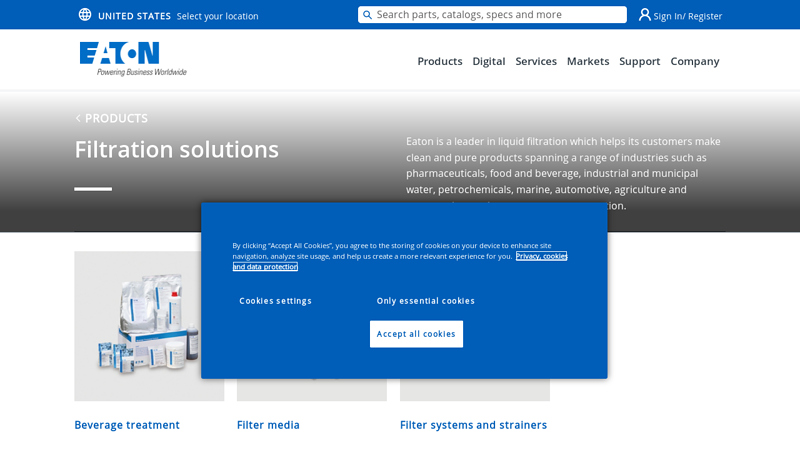Screen dimensions: 800x450
Task: Click Sign In/ Register link
Action: [x=688, y=16]
